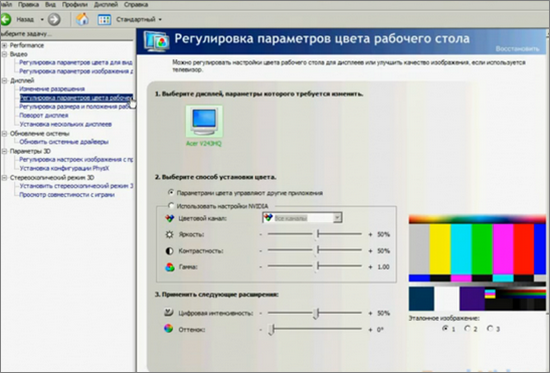Open Регулировка параметров изображения for video

(76, 71)
